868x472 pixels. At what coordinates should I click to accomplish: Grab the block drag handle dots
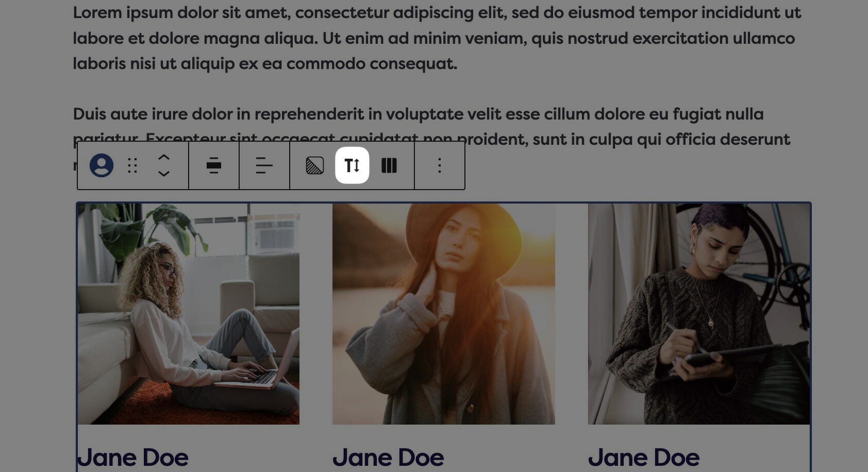[132, 165]
